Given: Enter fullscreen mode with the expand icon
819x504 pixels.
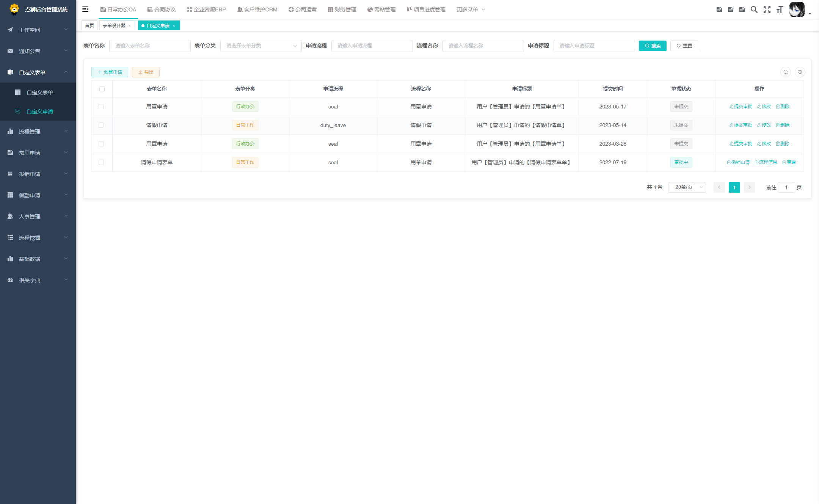Looking at the screenshot, I should (x=767, y=9).
